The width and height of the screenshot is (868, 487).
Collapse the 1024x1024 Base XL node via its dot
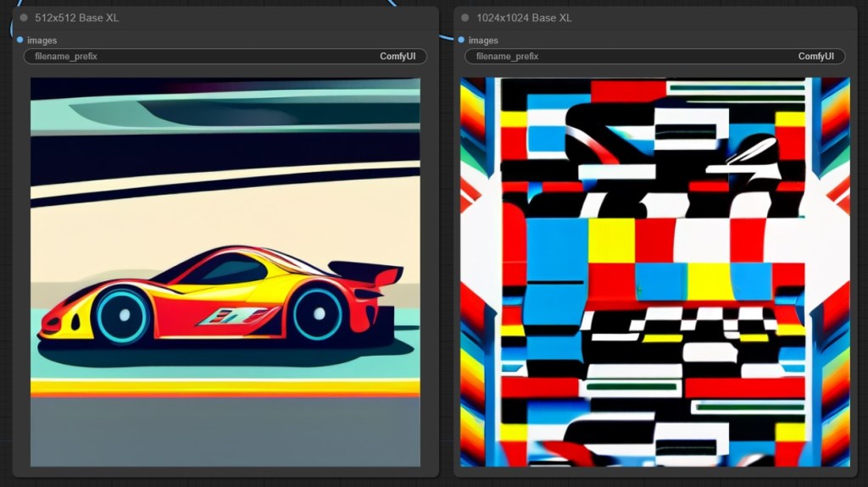tap(465, 18)
